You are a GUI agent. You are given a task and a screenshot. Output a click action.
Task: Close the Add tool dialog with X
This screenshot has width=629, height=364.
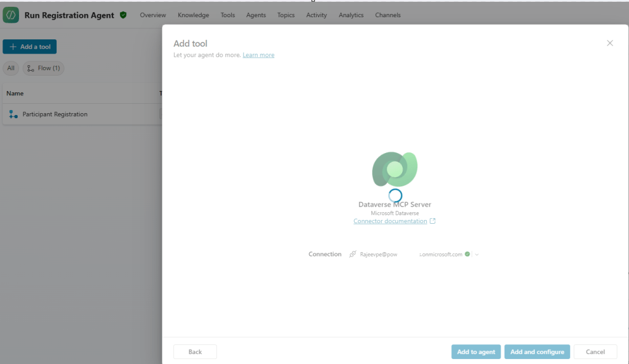coord(610,43)
